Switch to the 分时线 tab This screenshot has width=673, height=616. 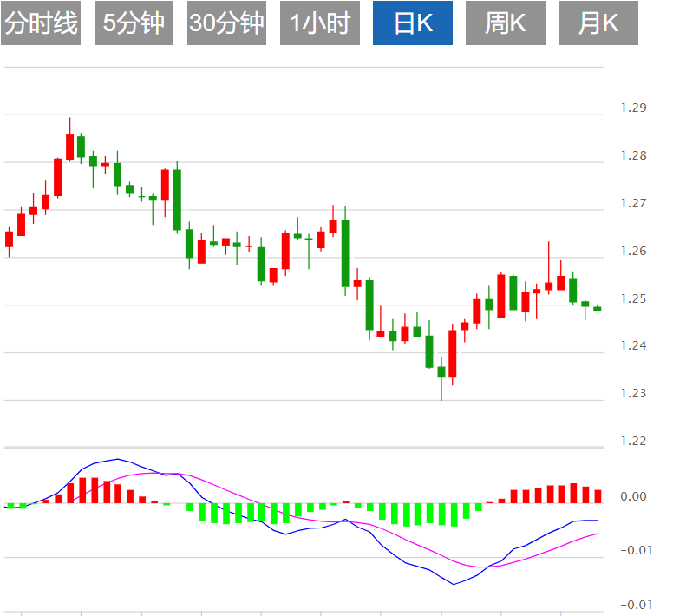41,23
